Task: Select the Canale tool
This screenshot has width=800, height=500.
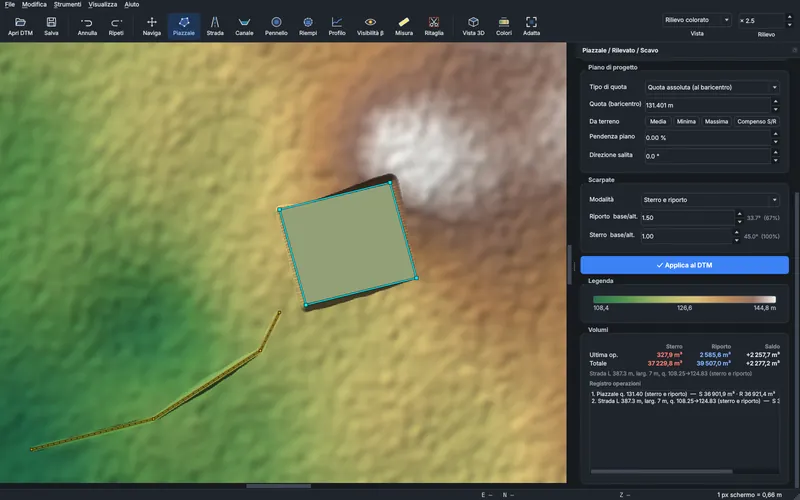Action: pyautogui.click(x=244, y=26)
